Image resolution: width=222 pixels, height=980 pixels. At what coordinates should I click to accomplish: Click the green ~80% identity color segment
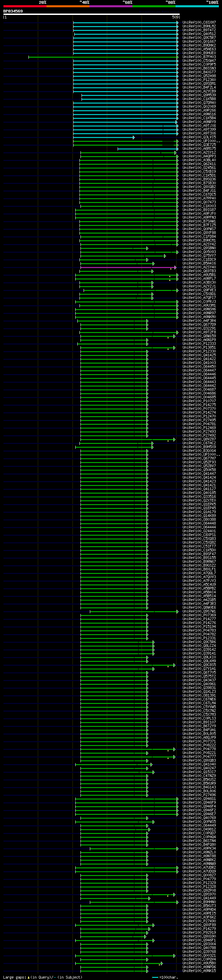point(154,6)
